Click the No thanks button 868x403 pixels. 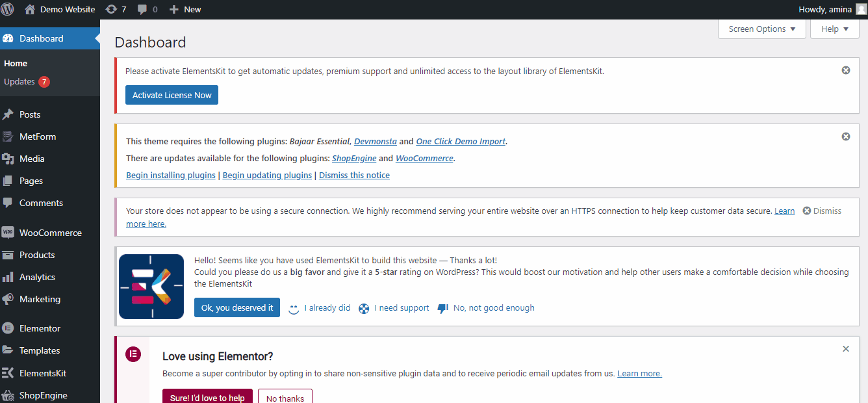point(285,398)
